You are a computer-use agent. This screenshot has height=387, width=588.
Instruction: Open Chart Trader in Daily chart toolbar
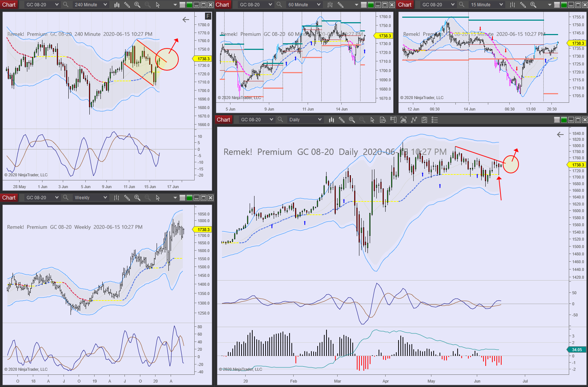point(393,120)
